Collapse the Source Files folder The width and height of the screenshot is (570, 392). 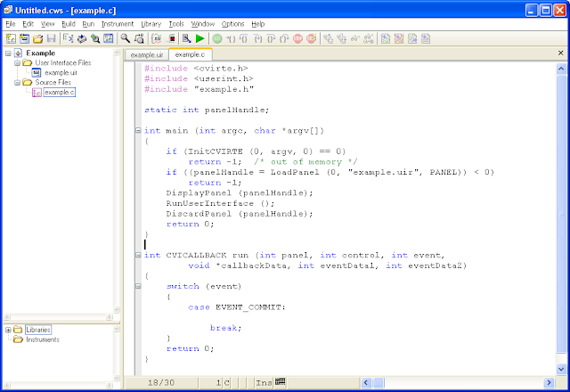[17, 83]
